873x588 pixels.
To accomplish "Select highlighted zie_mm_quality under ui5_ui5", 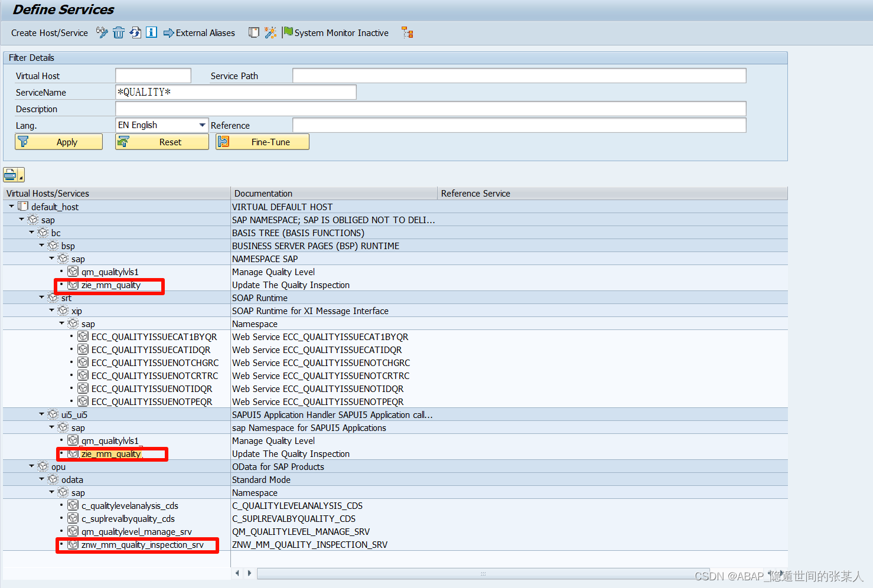I will (x=112, y=454).
